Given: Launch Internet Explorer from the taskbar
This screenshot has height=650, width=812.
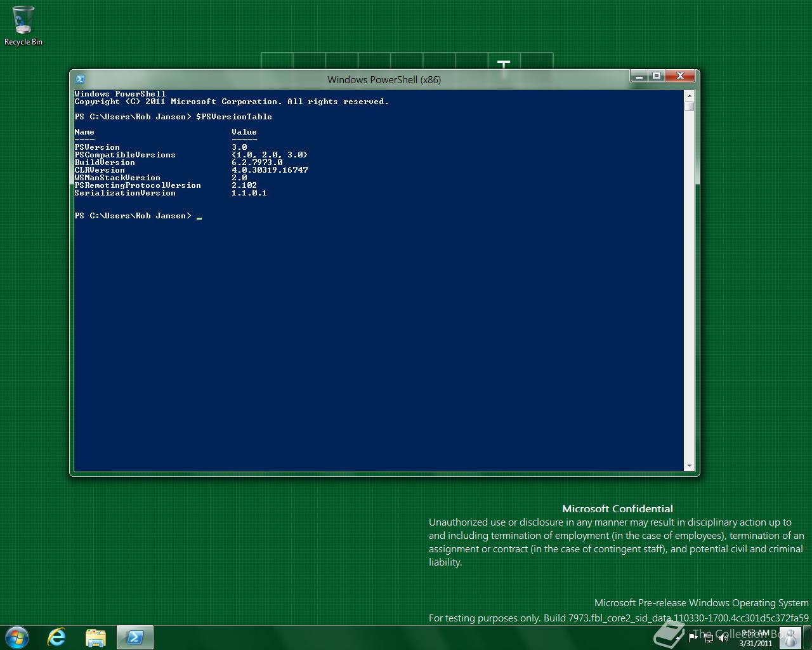Looking at the screenshot, I should tap(57, 637).
